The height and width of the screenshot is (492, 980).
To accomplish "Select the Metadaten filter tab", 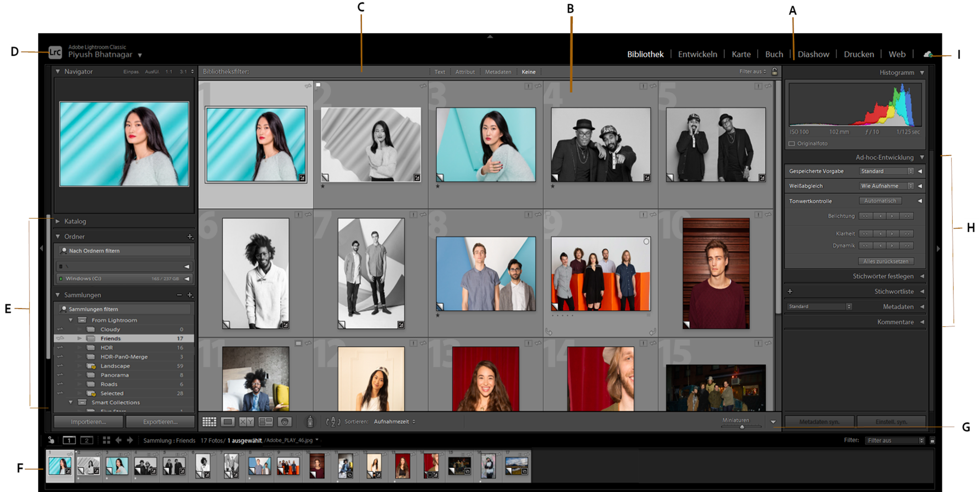I will pyautogui.click(x=498, y=72).
